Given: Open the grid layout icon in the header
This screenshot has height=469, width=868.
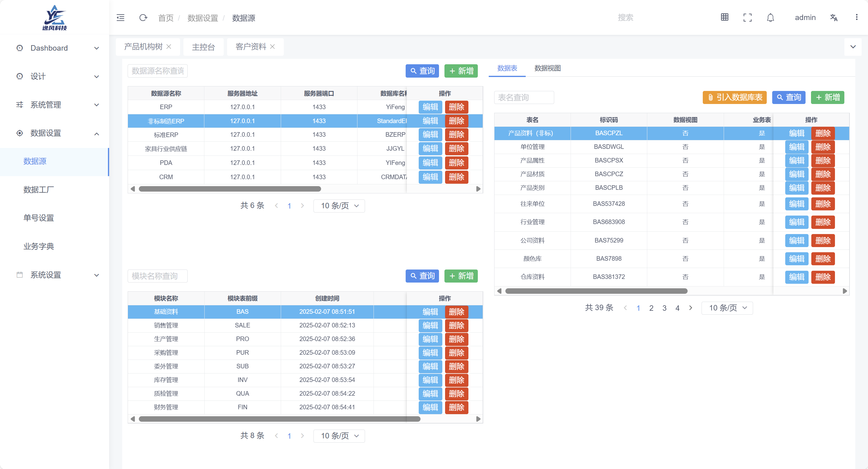Looking at the screenshot, I should pos(725,17).
